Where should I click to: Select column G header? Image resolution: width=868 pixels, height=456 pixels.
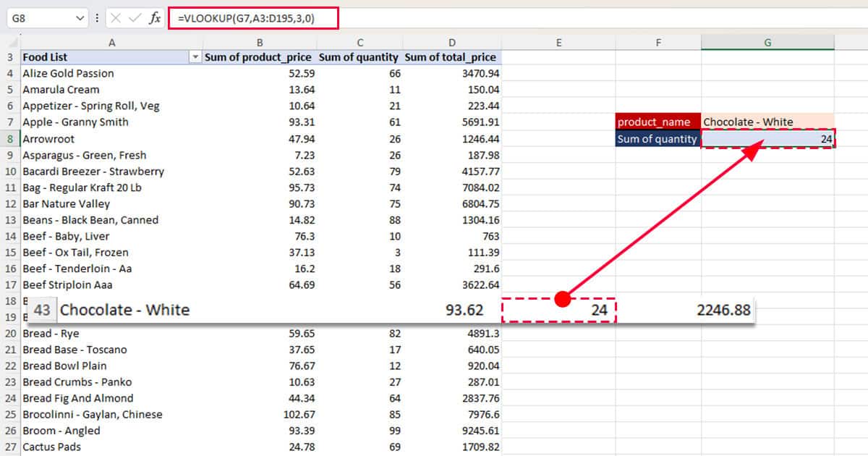coord(767,42)
